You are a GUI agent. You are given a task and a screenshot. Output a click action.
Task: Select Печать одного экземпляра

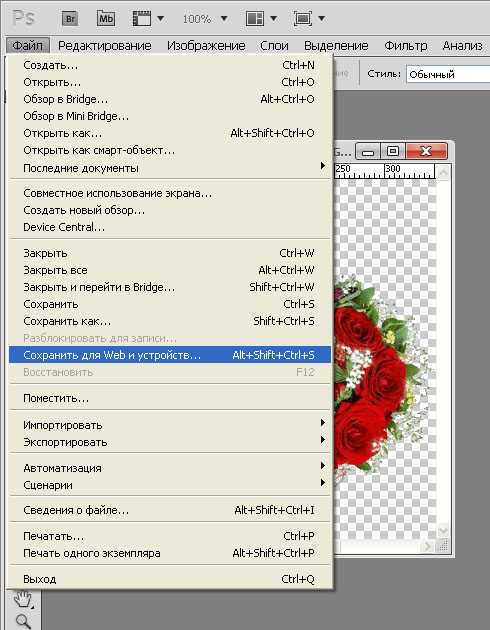(170, 553)
